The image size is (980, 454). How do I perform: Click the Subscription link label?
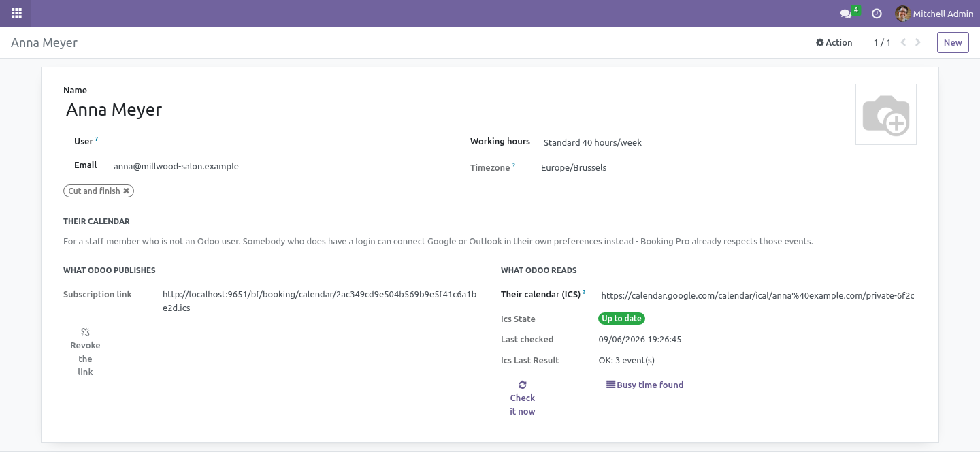pos(97,295)
